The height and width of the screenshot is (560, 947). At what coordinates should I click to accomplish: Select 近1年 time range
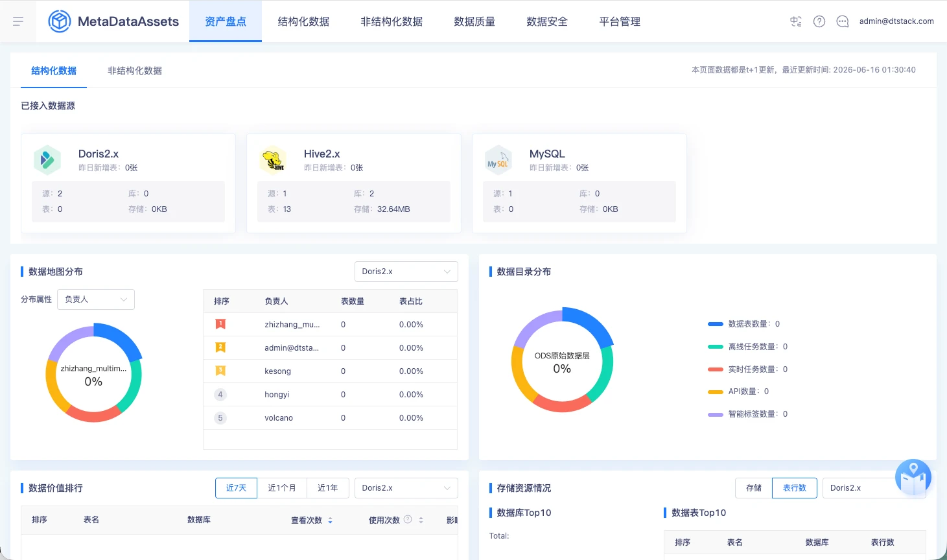point(328,488)
